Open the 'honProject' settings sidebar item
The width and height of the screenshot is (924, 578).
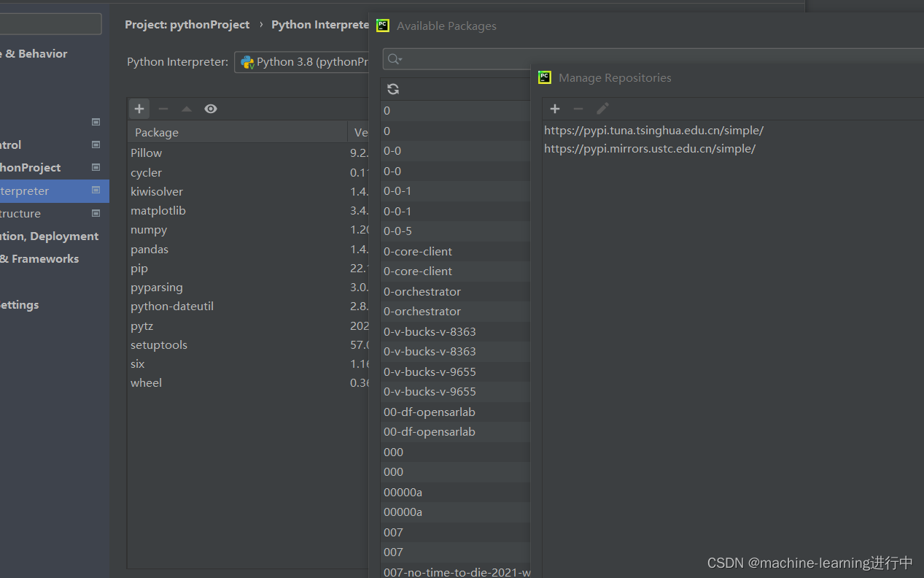pyautogui.click(x=30, y=167)
